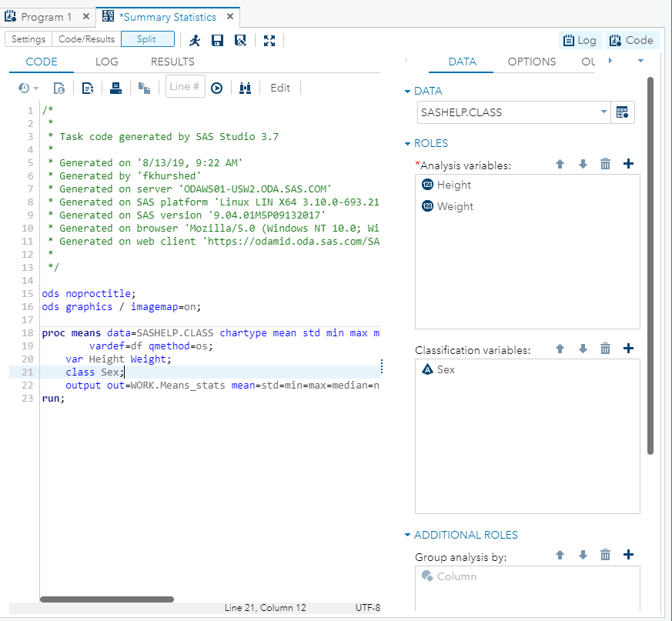The width and height of the screenshot is (672, 621).
Task: Collapse the ADDITIONAL ROLES section
Action: 408,536
